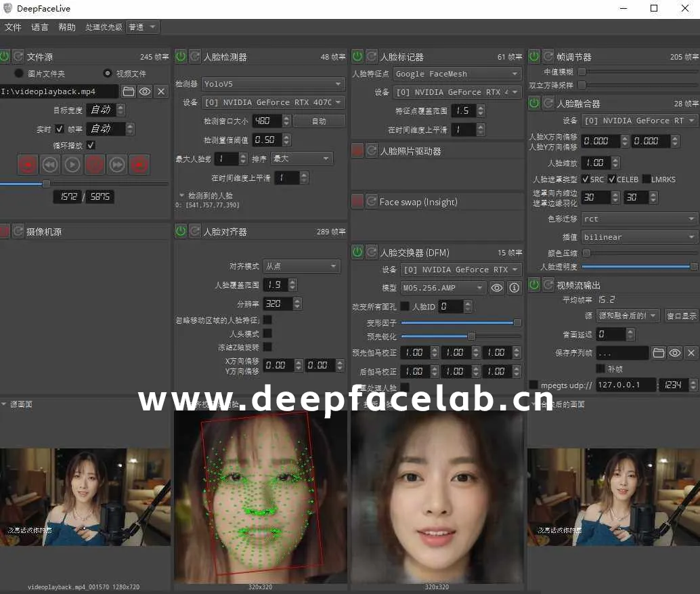This screenshot has width=700, height=594.
Task: Open the 色彩迁移 dropdown showing rct
Action: (640, 219)
